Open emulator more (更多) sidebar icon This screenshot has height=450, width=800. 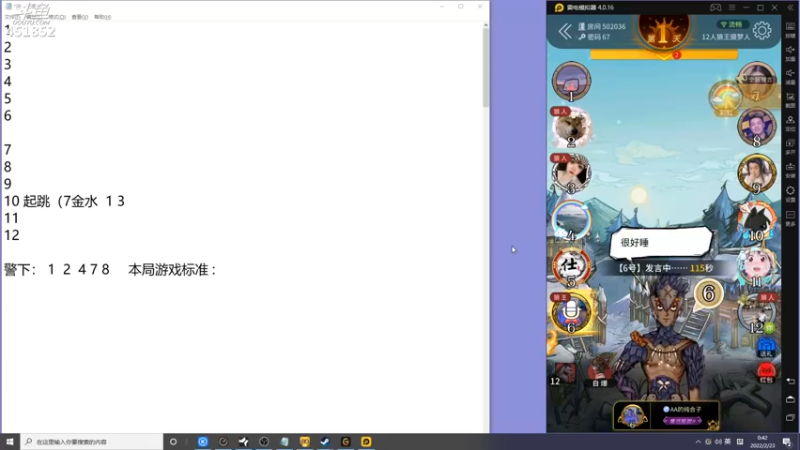click(x=790, y=218)
